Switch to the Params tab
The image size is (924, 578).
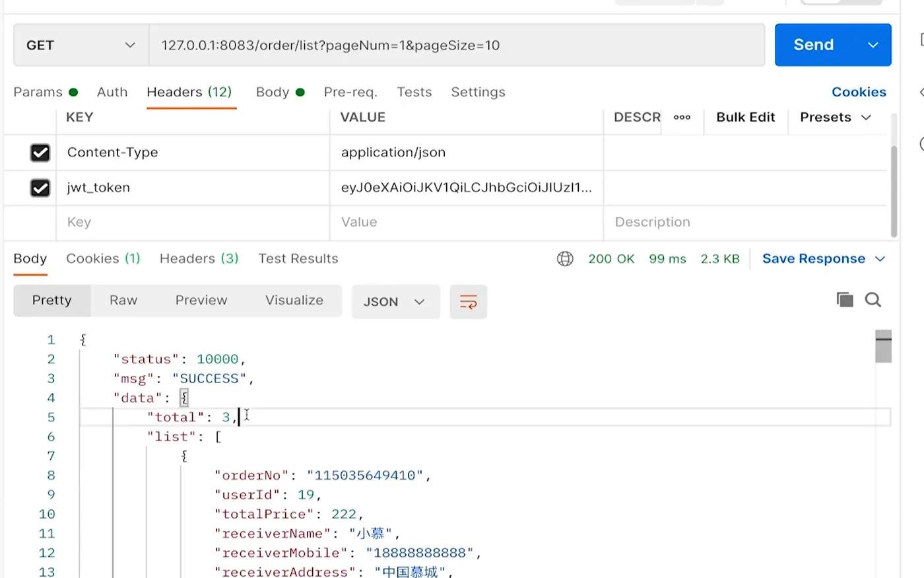[x=46, y=92]
